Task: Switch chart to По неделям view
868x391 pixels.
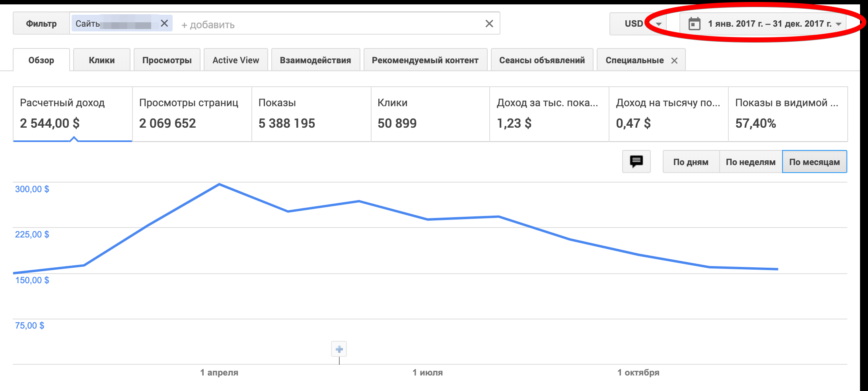Action: [750, 162]
